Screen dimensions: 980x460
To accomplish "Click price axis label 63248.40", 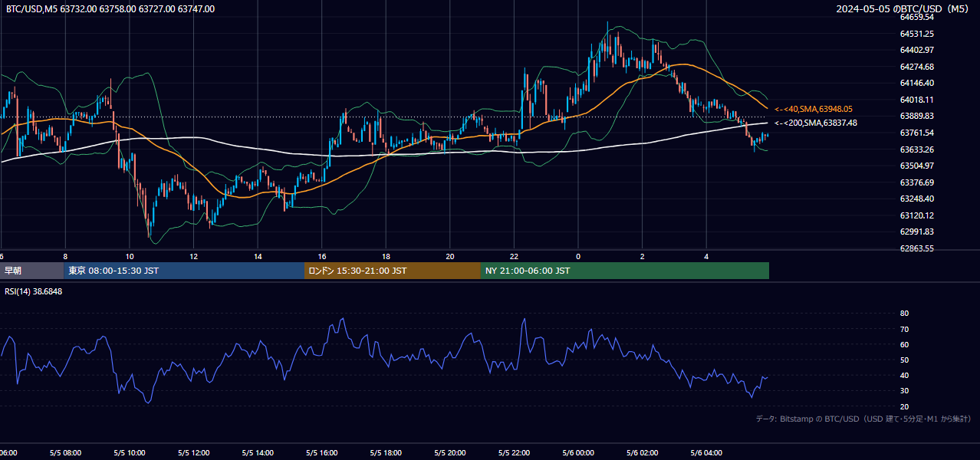I will coord(916,199).
